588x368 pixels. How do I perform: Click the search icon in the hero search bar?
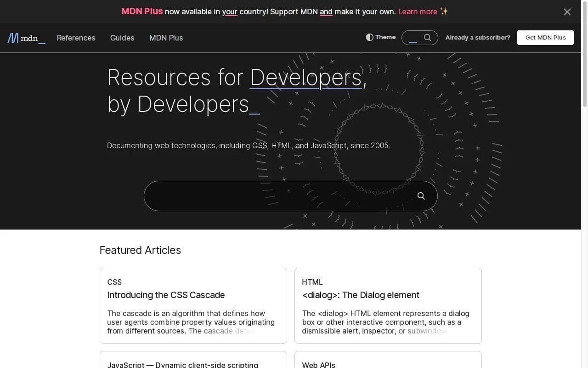click(x=421, y=196)
